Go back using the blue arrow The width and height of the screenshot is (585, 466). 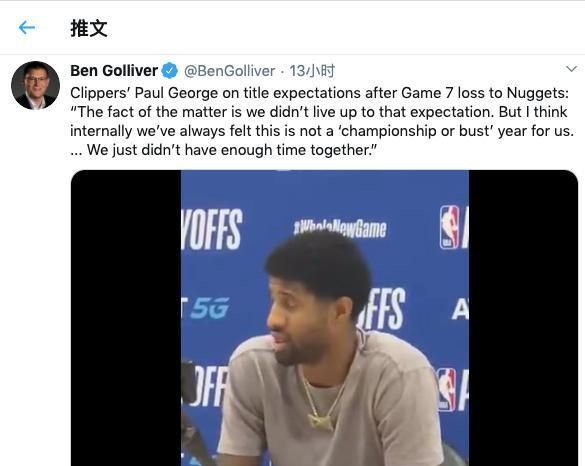pyautogui.click(x=27, y=28)
